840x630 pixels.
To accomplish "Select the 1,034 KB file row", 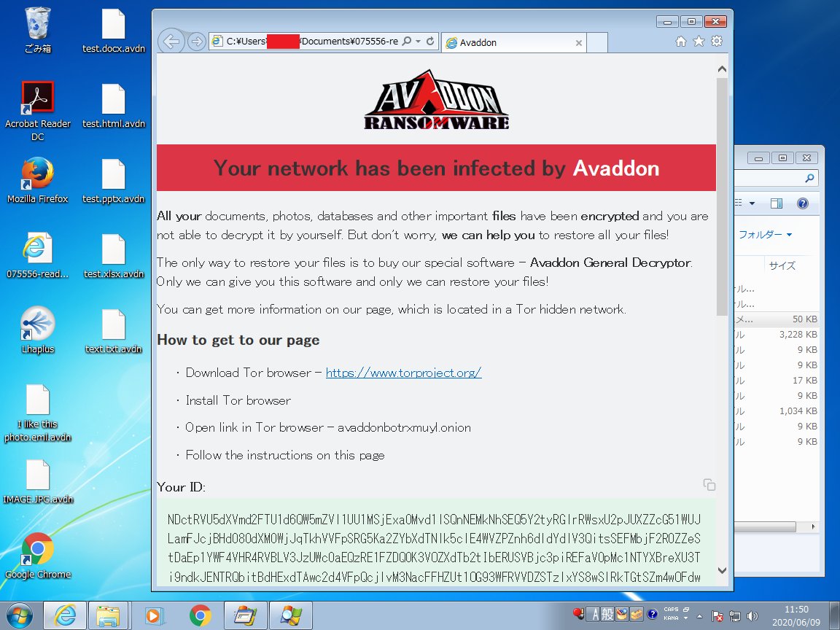I will (x=777, y=411).
